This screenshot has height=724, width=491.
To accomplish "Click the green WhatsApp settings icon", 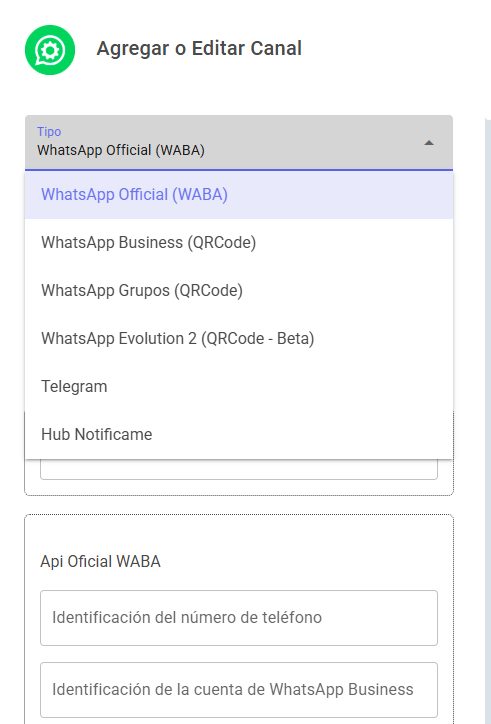I will coord(50,50).
